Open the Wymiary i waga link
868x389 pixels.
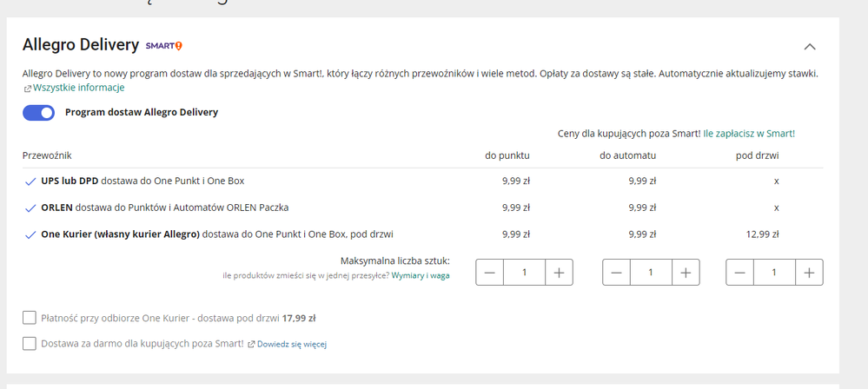coord(421,275)
